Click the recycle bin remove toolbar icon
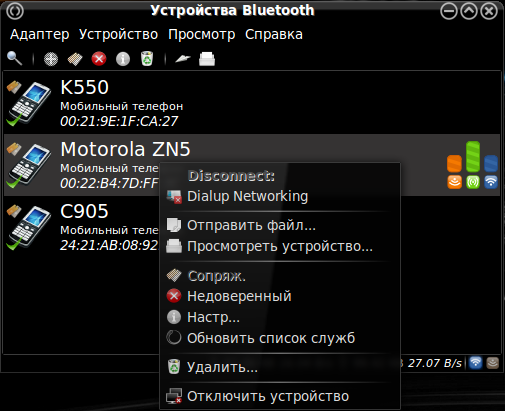Image resolution: width=505 pixels, height=411 pixels. (x=147, y=59)
